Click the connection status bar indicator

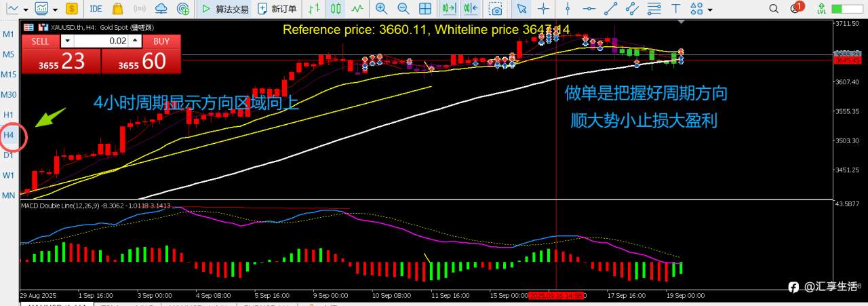coord(848,9)
